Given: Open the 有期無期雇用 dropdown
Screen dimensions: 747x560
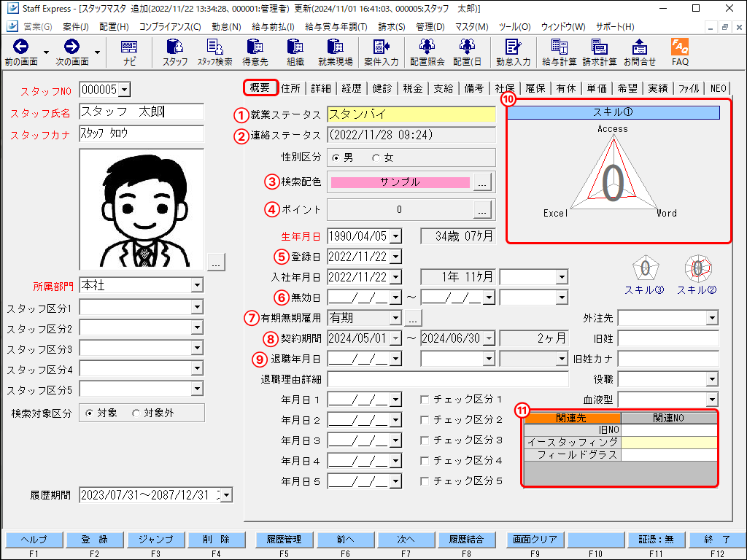Looking at the screenshot, I should [395, 318].
